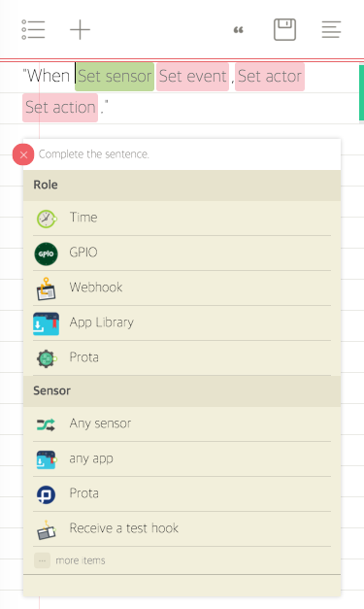Click the Set sensor placeholder
This screenshot has height=609, width=364.
115,77
